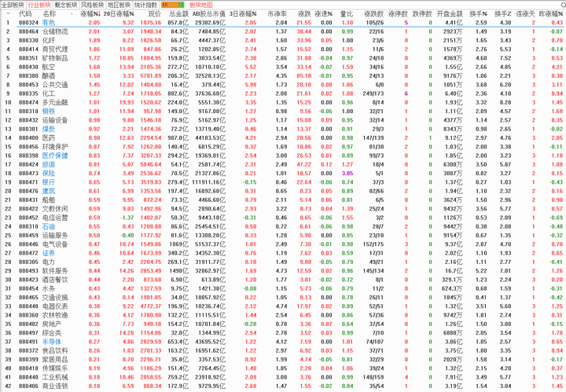The width and height of the screenshot is (566, 392).
Task: Click the 矿物制品 sector name
Action: pyautogui.click(x=55, y=58)
